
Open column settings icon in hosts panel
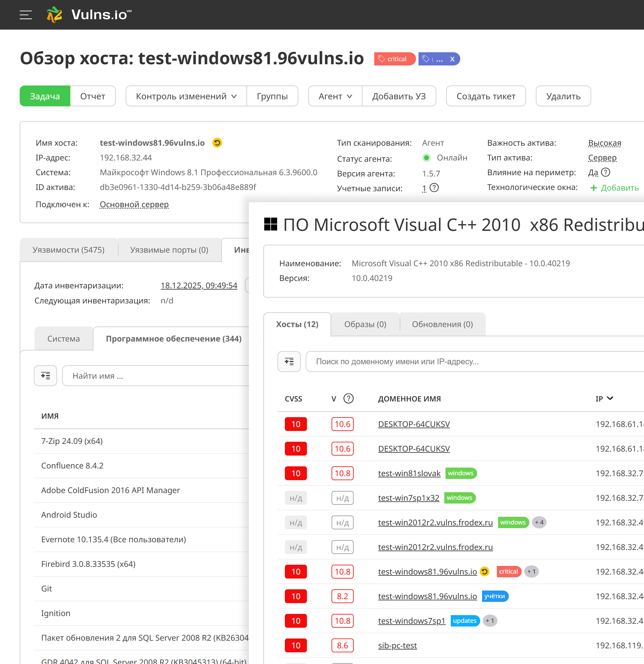click(x=289, y=362)
